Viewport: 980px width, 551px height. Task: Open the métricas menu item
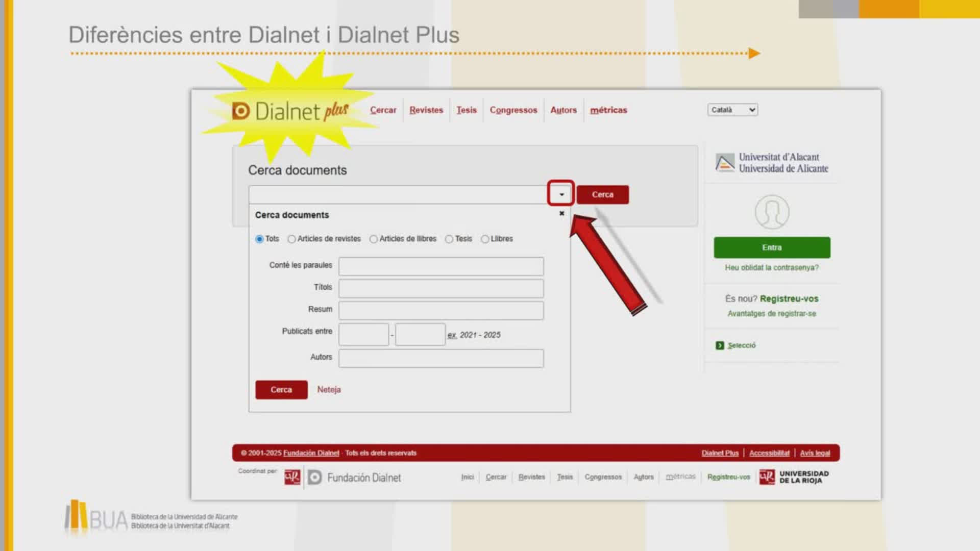coord(608,110)
